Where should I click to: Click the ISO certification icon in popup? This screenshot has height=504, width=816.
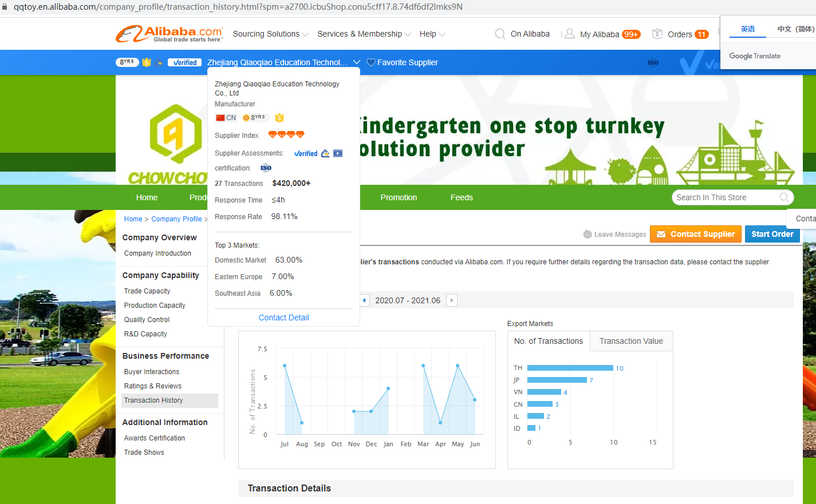[266, 168]
